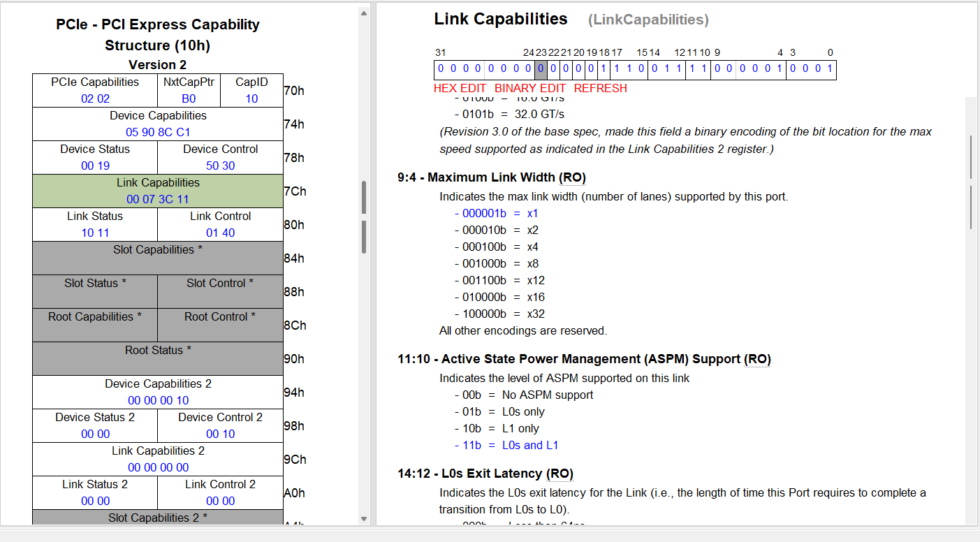The width and height of the screenshot is (980, 542).
Task: Click bit 22 in the register bitfield
Action: (x=553, y=70)
